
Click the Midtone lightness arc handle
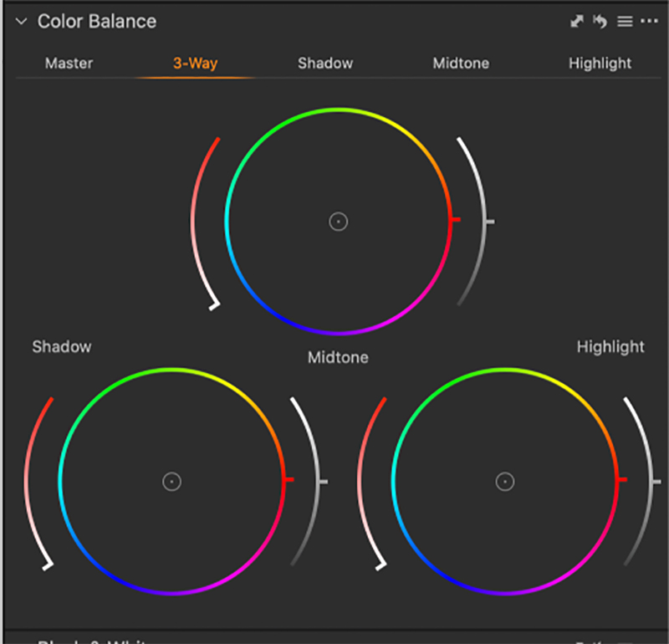(x=489, y=222)
